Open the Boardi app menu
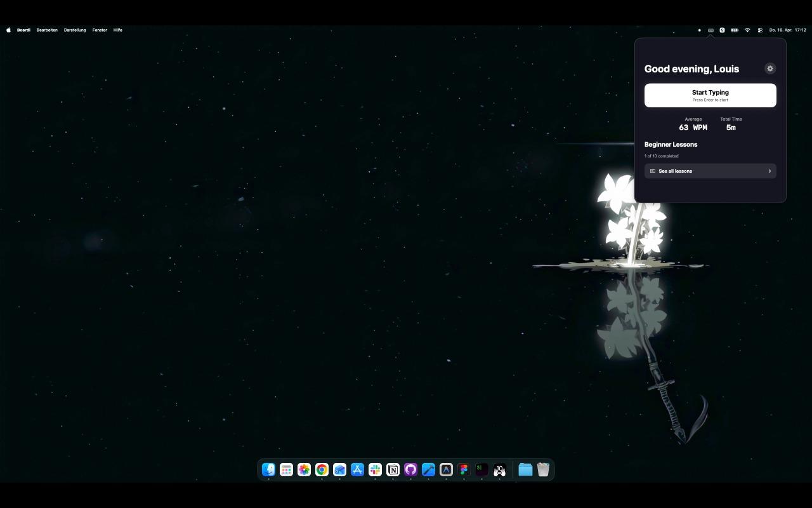 [23, 30]
